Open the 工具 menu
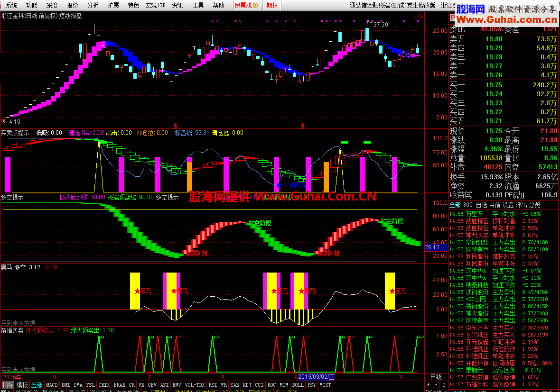 (x=198, y=5)
